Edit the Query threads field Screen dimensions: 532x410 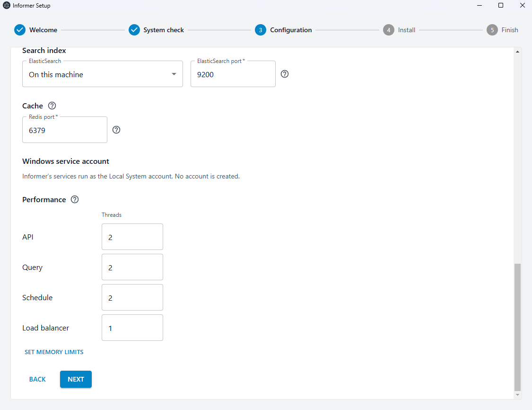point(132,267)
